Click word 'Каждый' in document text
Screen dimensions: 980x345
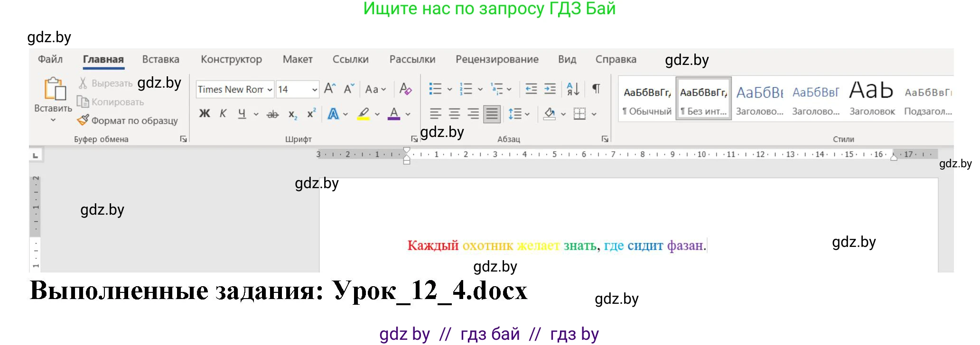tap(433, 245)
